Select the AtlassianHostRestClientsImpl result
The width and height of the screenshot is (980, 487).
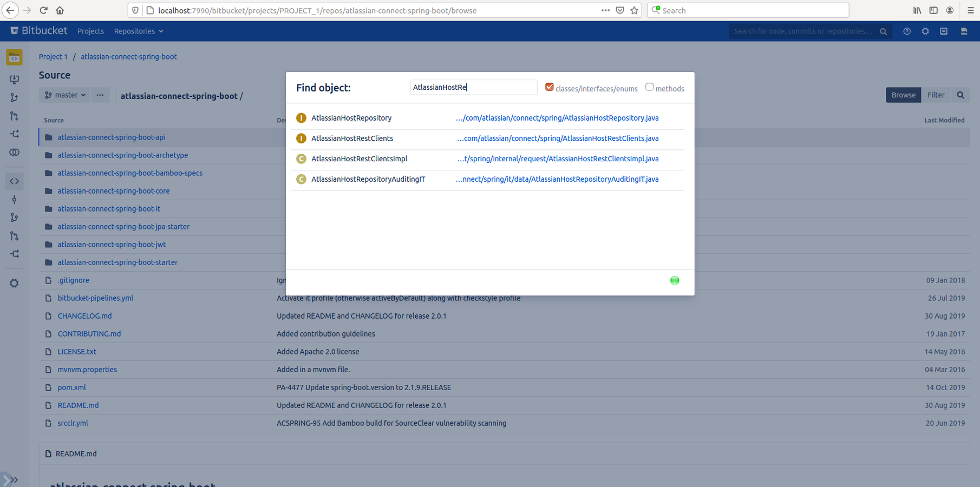click(x=359, y=159)
